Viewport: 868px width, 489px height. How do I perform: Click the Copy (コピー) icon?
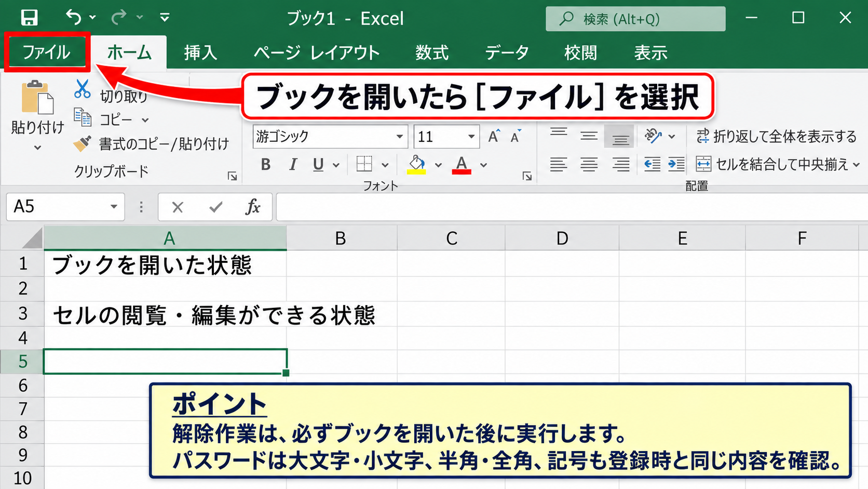point(83,118)
